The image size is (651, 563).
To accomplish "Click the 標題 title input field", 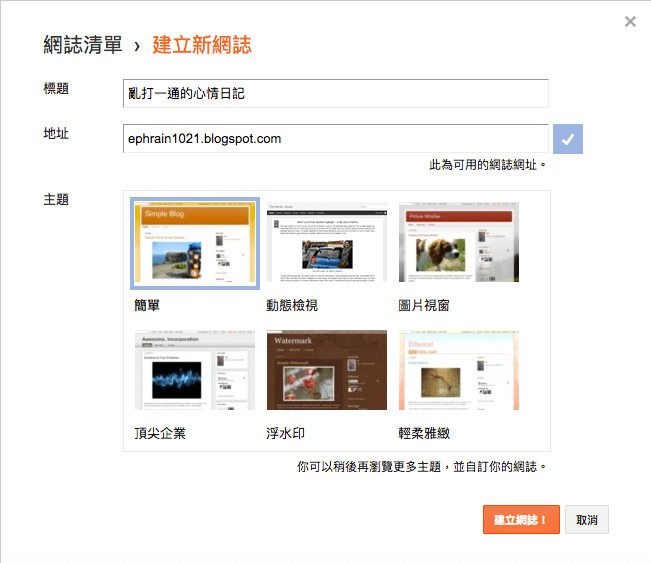I will tap(335, 93).
